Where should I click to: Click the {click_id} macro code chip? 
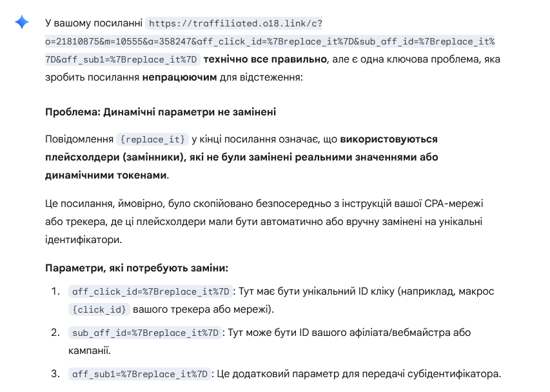(99, 309)
